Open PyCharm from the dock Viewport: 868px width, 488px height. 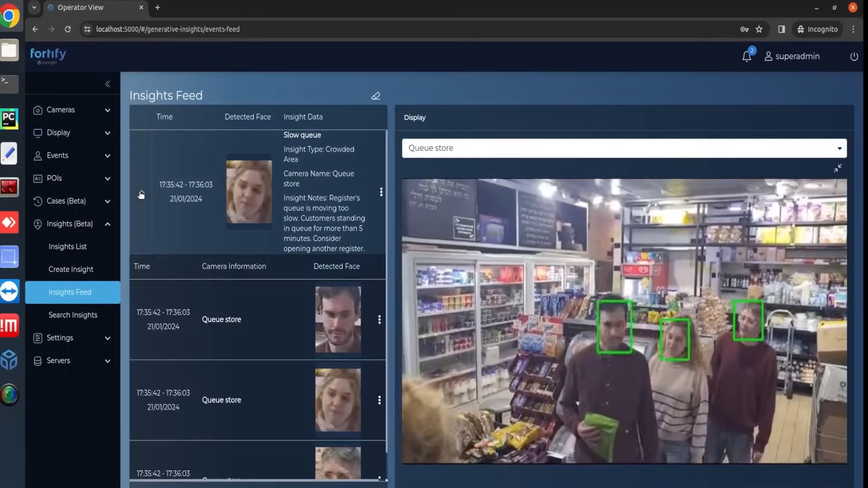pos(9,118)
